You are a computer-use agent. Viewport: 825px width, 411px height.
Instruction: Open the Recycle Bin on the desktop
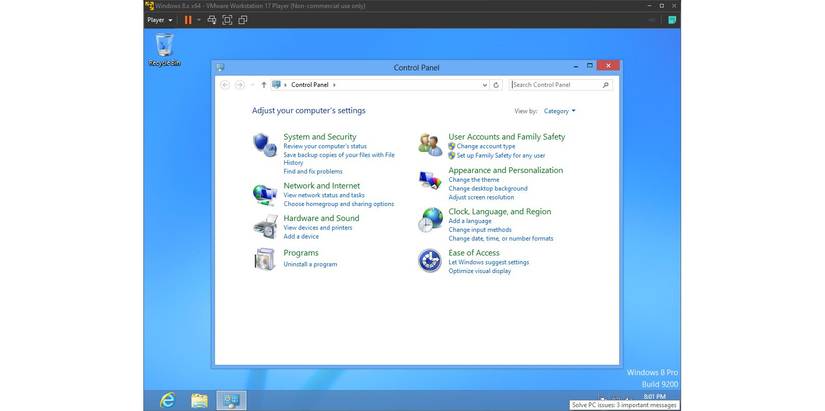[164, 50]
